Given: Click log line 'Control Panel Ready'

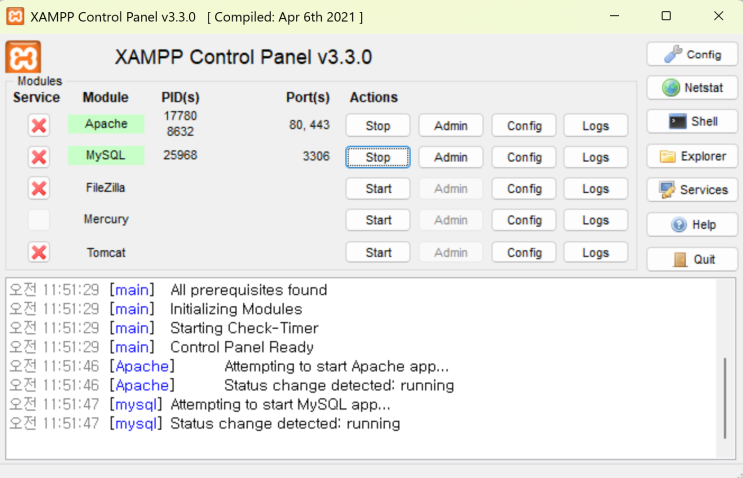Looking at the screenshot, I should 242,347.
